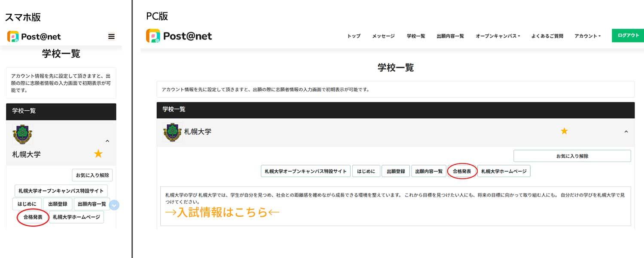644x258 pixels.
Task: Go to トップ in PC navigation
Action: tap(354, 36)
